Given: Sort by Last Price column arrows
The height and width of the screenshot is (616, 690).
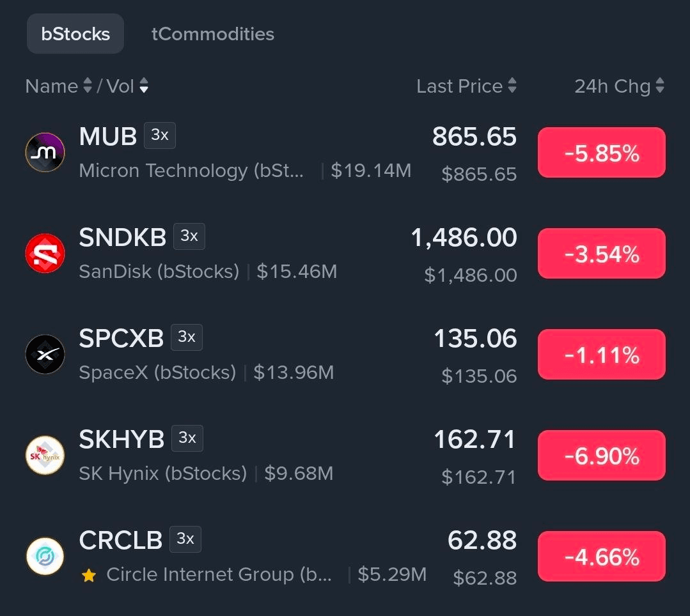Looking at the screenshot, I should pyautogui.click(x=512, y=86).
